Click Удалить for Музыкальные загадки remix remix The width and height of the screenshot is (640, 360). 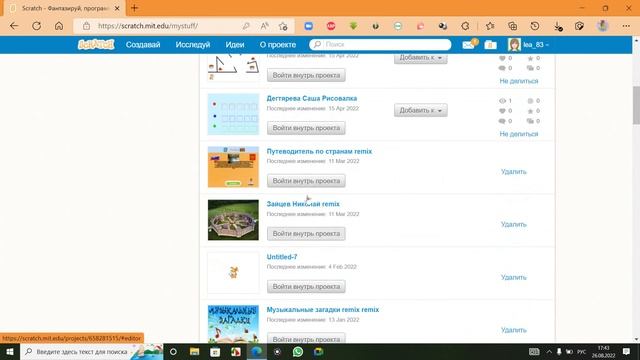(513, 330)
